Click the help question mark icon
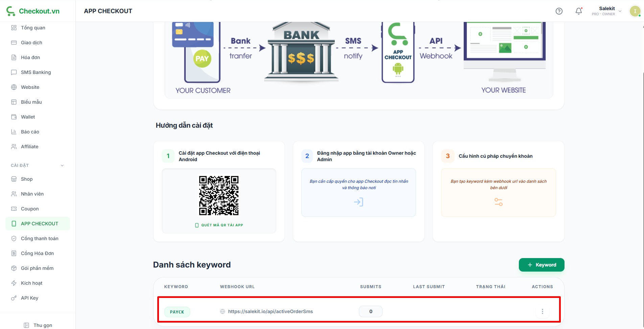 coord(559,11)
